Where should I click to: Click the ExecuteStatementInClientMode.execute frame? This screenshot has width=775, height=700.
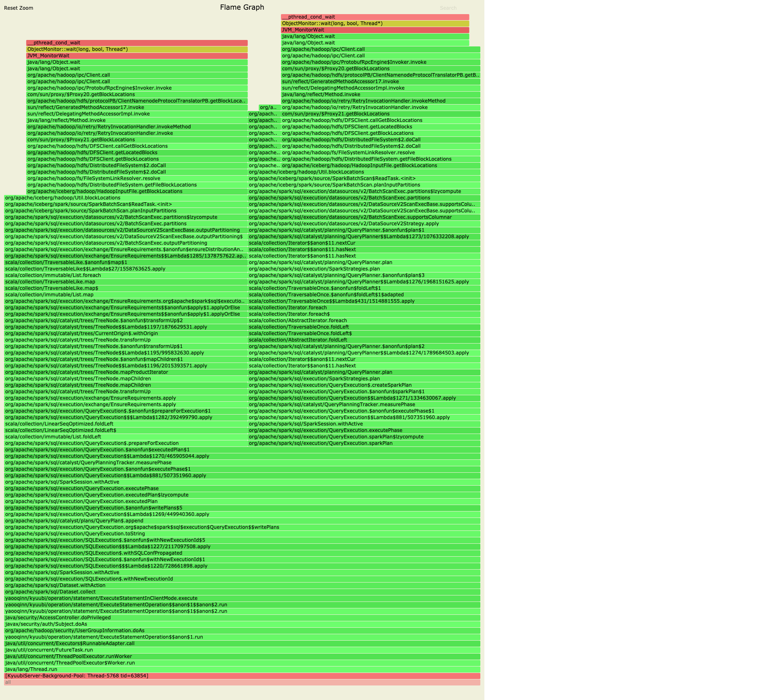pos(242,598)
